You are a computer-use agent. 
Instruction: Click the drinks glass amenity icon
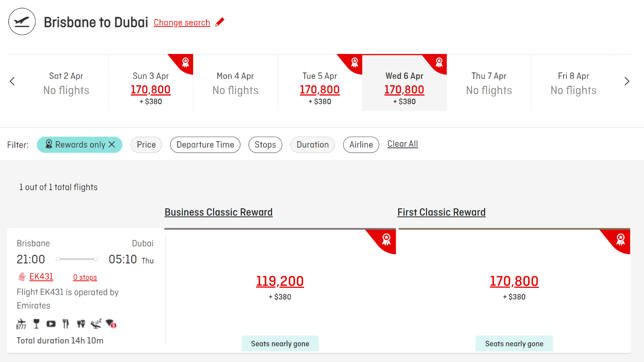(x=36, y=324)
